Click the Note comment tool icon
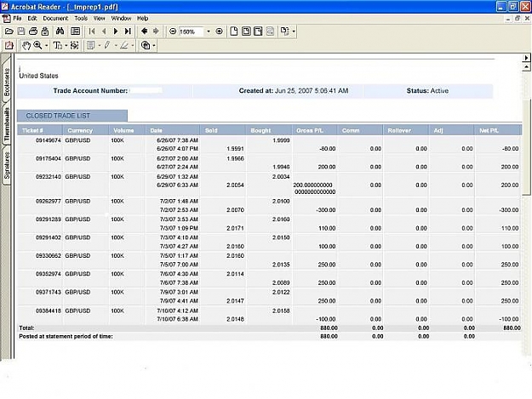The image size is (532, 399). [x=91, y=45]
